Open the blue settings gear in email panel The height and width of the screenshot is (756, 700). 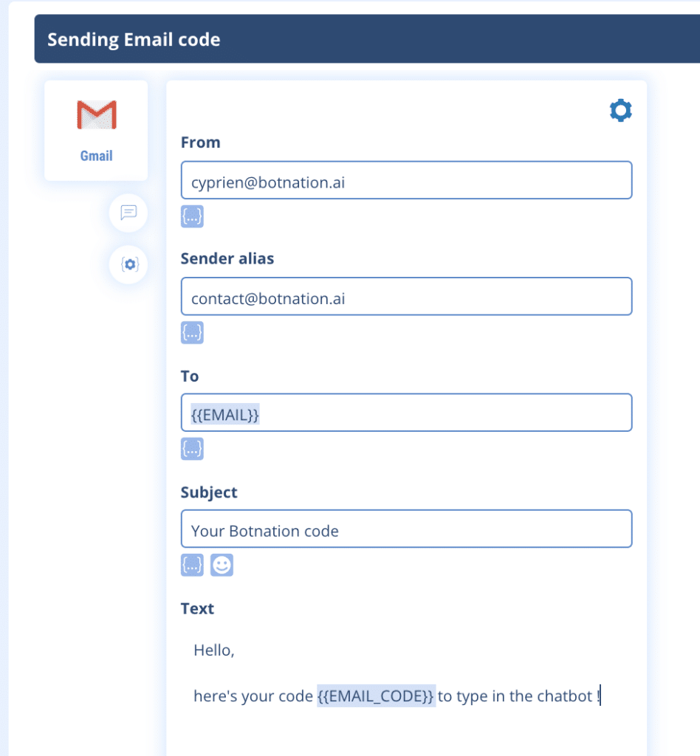tap(620, 111)
